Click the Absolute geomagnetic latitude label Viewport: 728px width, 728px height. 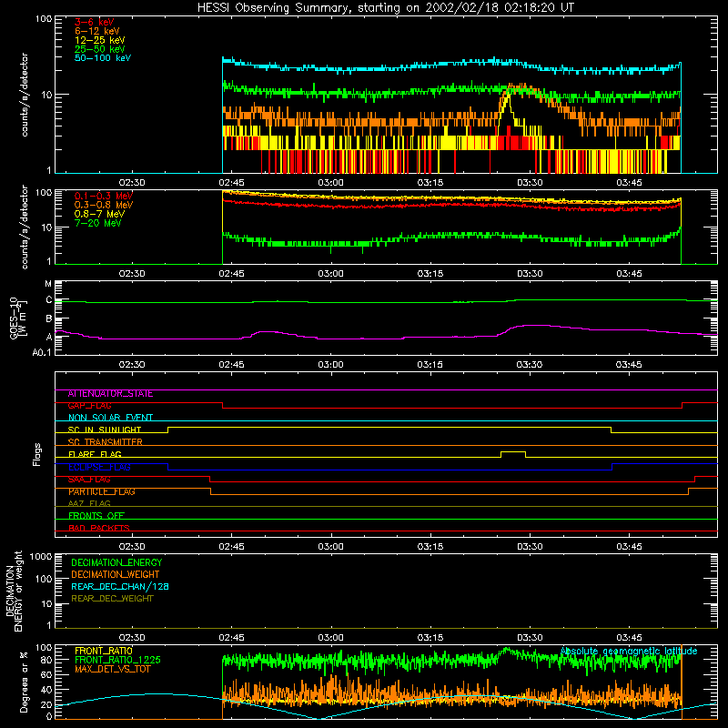click(629, 651)
